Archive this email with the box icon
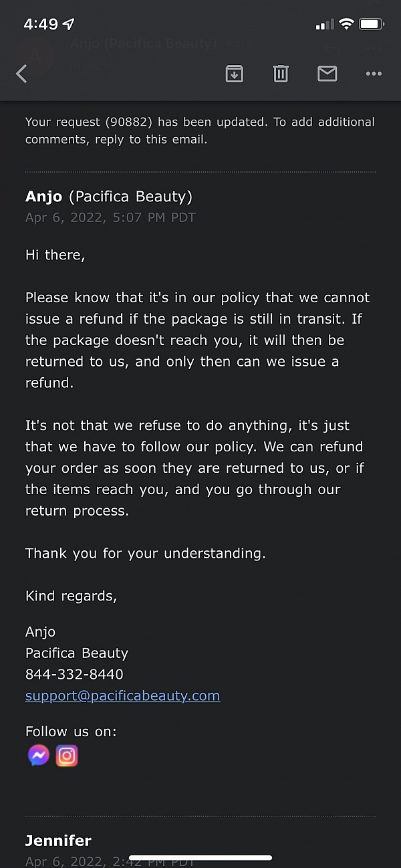 (x=234, y=74)
